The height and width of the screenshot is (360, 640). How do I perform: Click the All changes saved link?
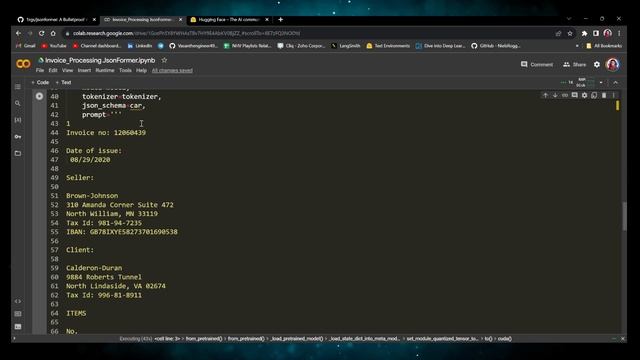pos(172,71)
